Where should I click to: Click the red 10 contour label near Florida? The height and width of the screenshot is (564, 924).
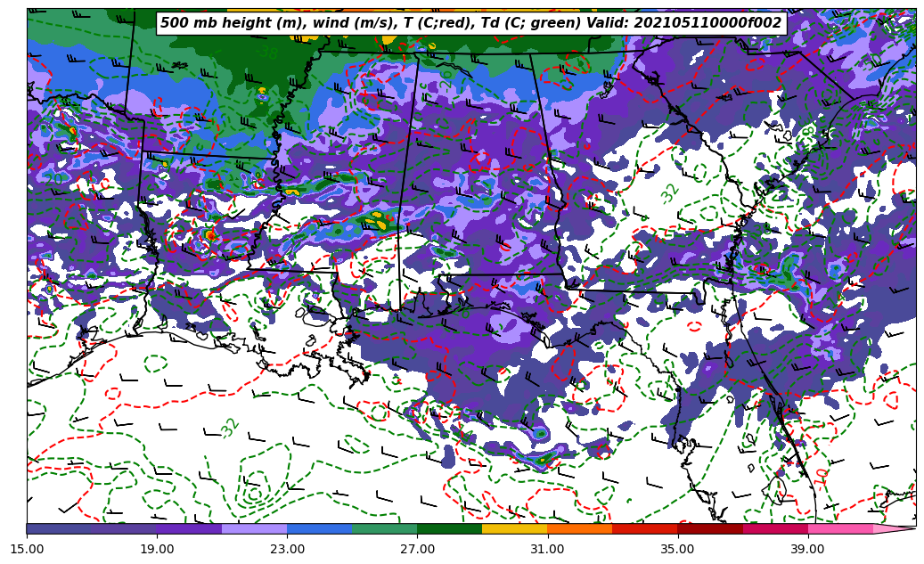821,476
